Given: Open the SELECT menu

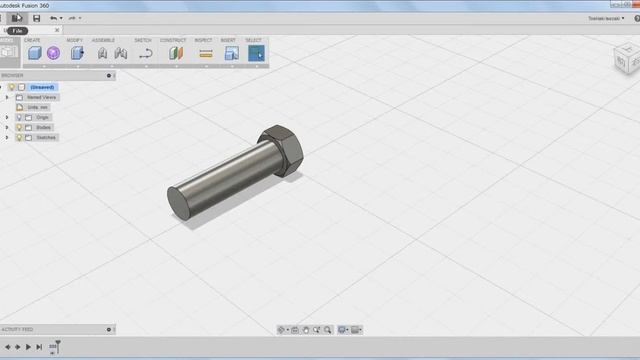Looking at the screenshot, I should tap(253, 40).
